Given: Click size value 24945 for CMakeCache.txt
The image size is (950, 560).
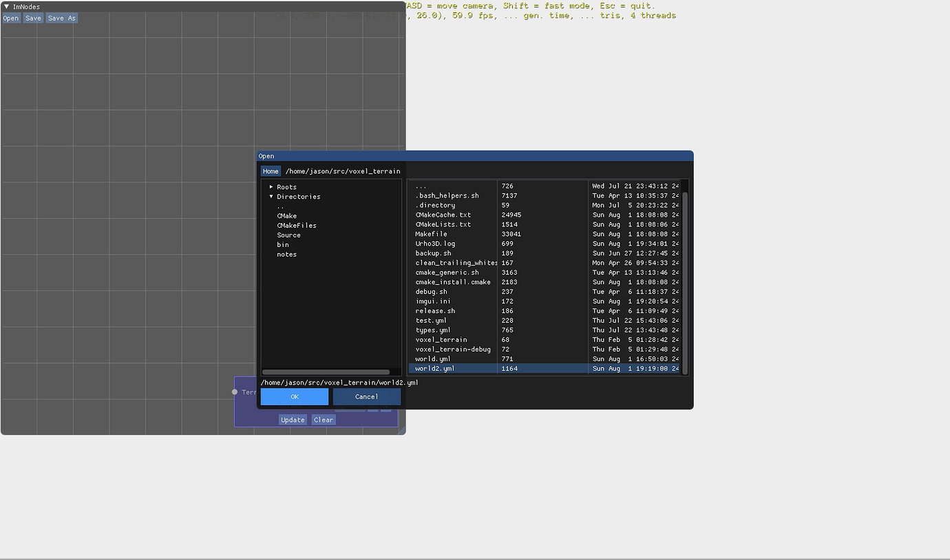Looking at the screenshot, I should (x=511, y=215).
